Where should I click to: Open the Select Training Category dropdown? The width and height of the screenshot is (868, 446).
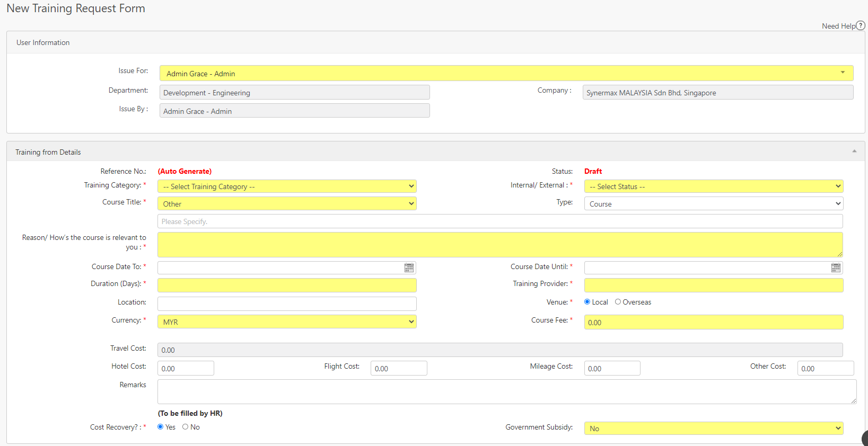pyautogui.click(x=287, y=186)
